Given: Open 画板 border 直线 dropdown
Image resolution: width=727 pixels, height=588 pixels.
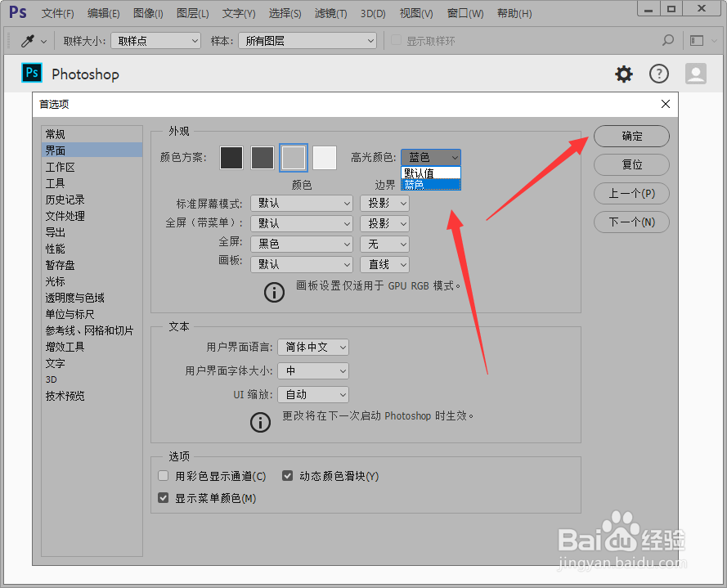Looking at the screenshot, I should [x=385, y=264].
